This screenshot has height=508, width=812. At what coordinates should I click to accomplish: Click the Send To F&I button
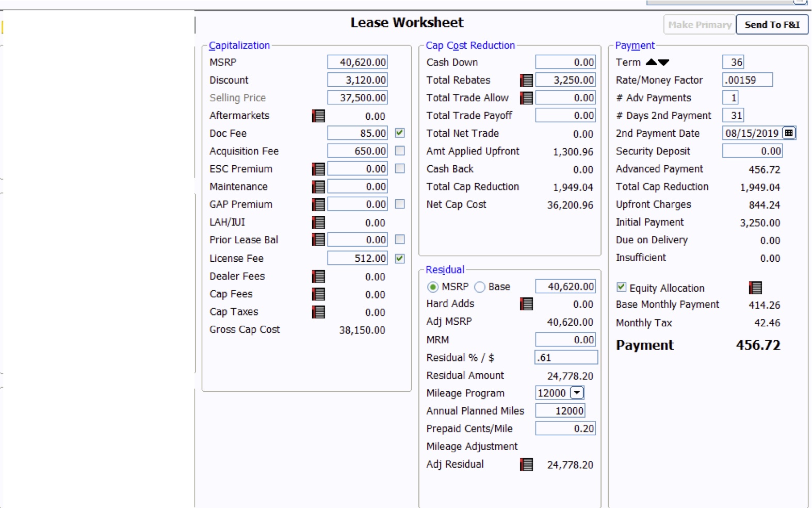772,25
